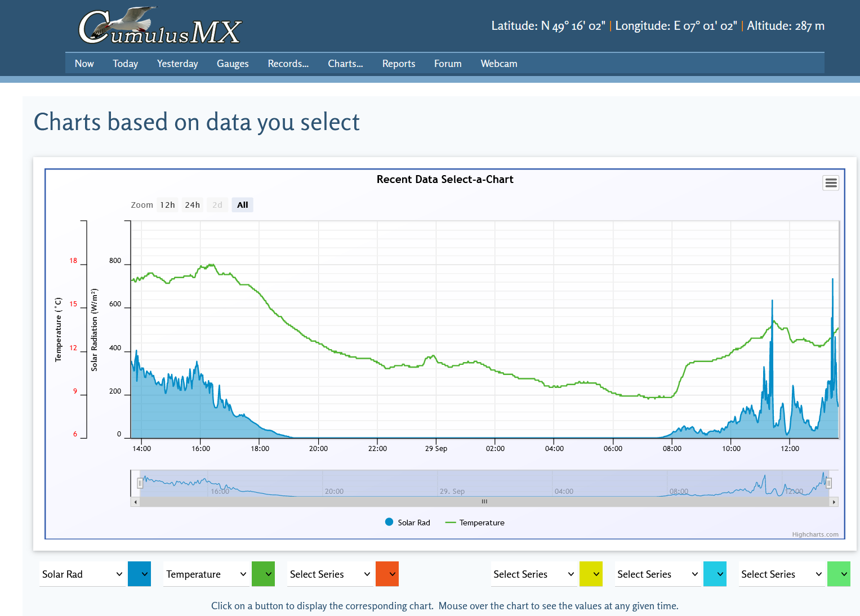860x616 pixels.
Task: Select the 24h zoom range
Action: pyautogui.click(x=192, y=205)
